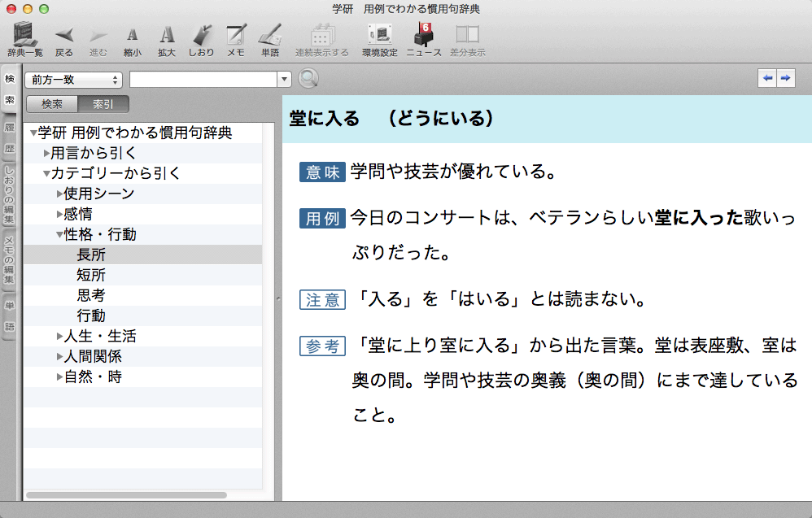Open the 単語 vocabulary tool
Viewport: 812px width, 518px height.
tap(270, 39)
